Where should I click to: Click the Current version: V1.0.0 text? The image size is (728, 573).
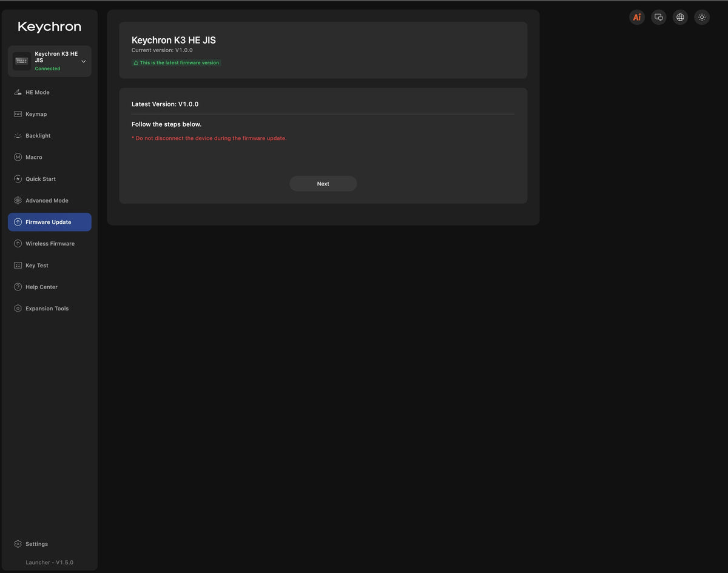[x=162, y=50]
